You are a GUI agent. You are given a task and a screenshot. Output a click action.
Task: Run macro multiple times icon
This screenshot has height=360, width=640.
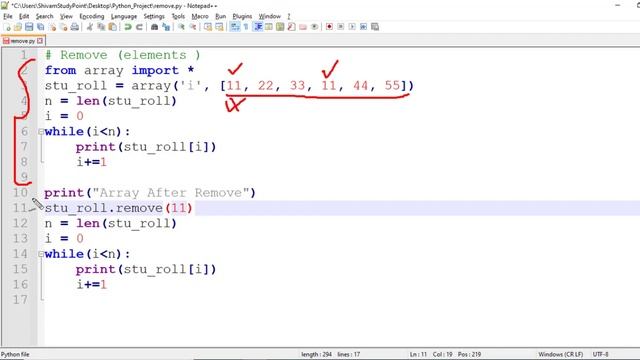pyautogui.click(x=363, y=27)
